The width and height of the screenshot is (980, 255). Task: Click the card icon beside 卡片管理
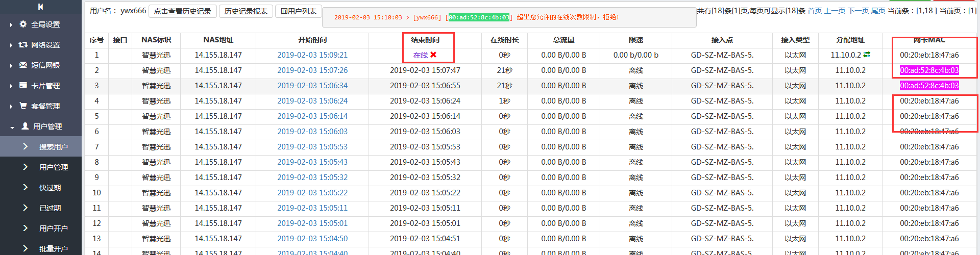click(23, 85)
